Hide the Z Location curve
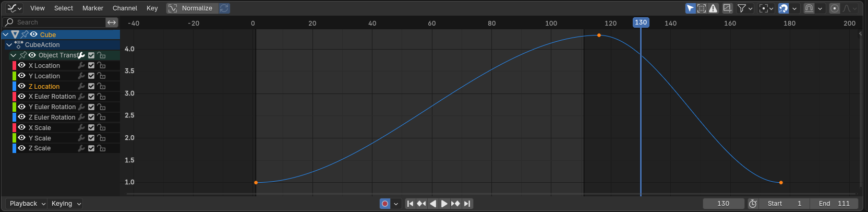868x212 pixels. point(22,86)
